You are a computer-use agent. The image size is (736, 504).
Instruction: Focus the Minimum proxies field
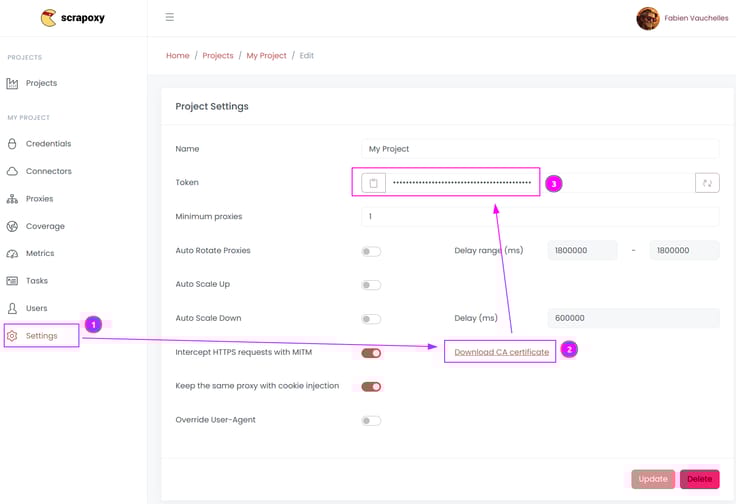tap(540, 216)
